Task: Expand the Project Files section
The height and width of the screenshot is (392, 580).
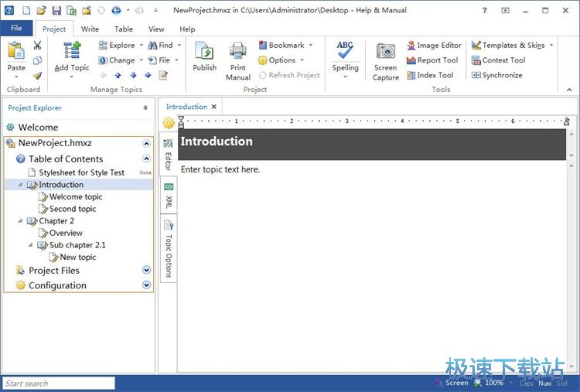Action: 146,271
